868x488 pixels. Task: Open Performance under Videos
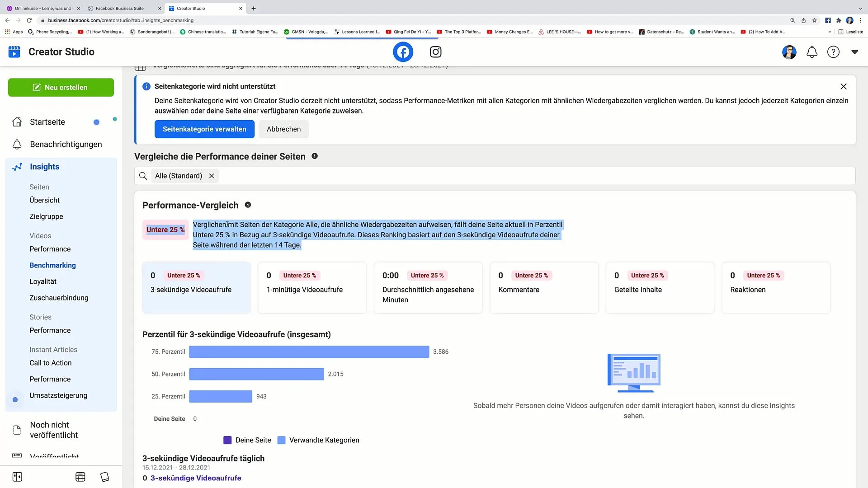point(50,249)
